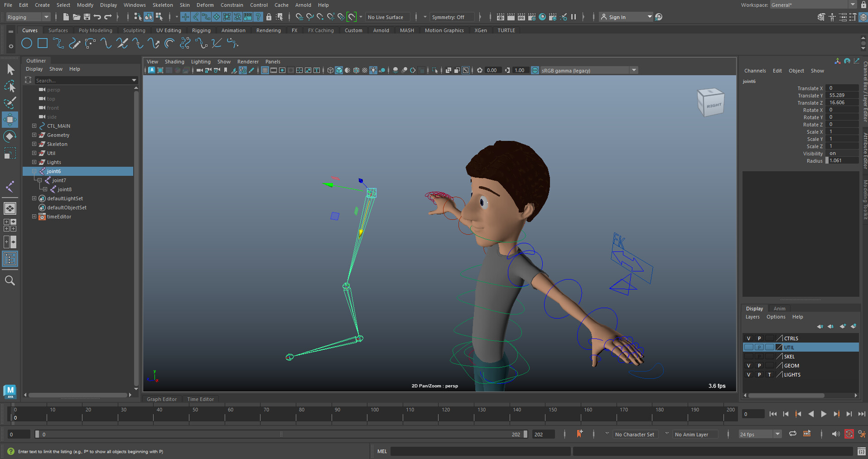The image size is (868, 459).
Task: Open the Deform menu
Action: click(205, 5)
